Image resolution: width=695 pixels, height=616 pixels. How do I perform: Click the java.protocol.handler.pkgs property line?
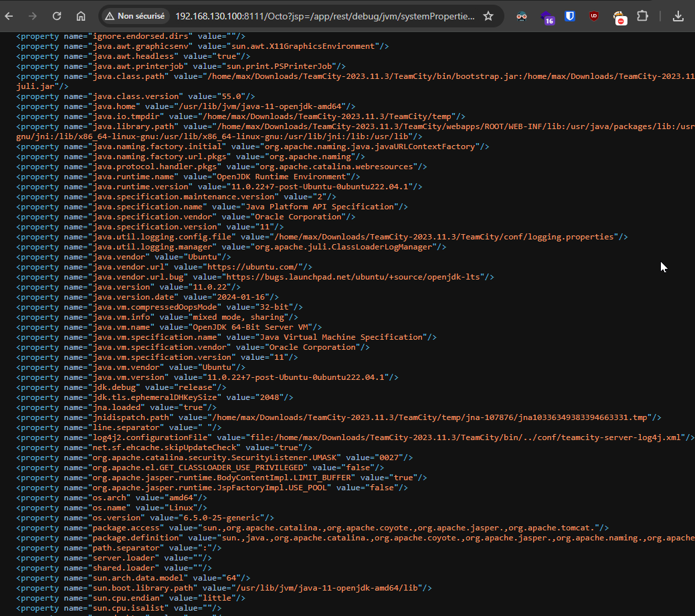click(221, 167)
